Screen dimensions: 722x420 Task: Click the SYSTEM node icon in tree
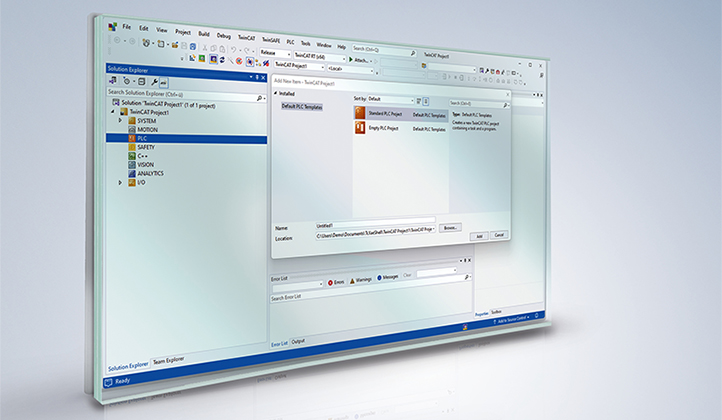coord(130,121)
